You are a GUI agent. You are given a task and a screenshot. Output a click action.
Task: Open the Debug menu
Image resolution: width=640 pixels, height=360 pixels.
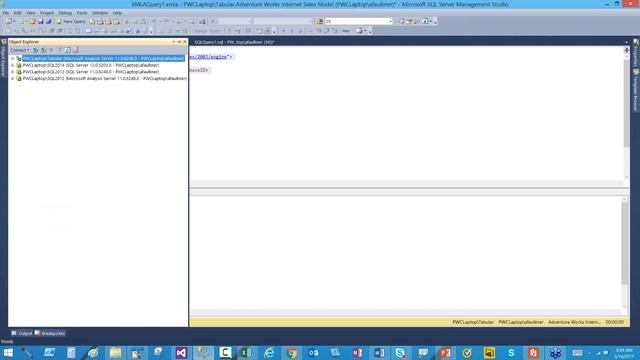tap(65, 13)
